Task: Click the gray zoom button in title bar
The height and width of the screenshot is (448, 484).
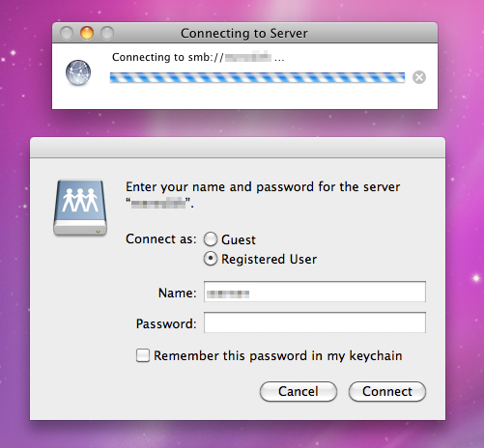Action: coord(107,33)
